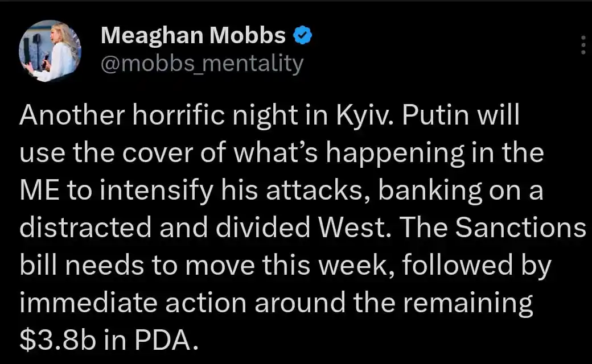
Task: Open Meaghan Mobbs profile picture
Action: (50, 51)
